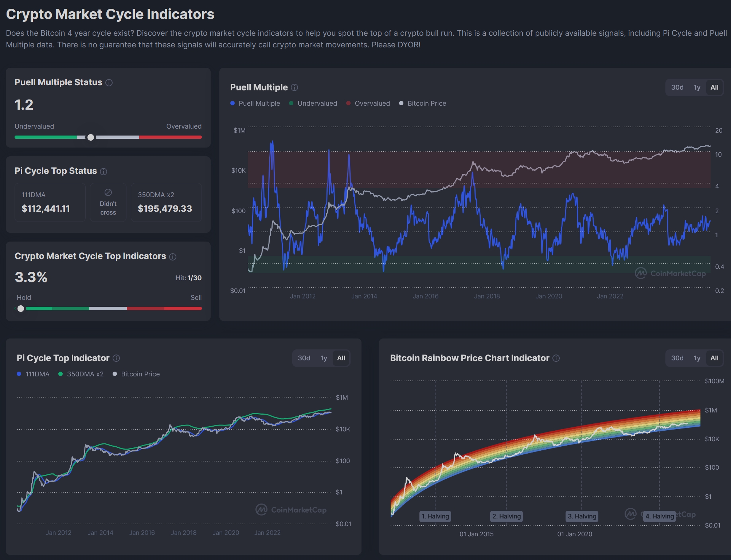Click info icon next to Pi Cycle Top Indicator

[x=116, y=358]
